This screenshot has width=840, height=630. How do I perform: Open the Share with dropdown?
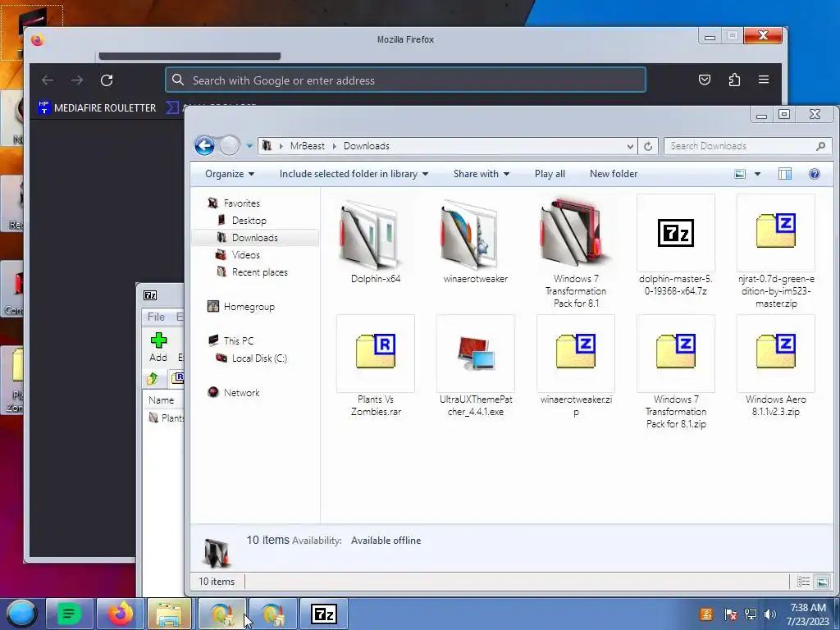[481, 174]
